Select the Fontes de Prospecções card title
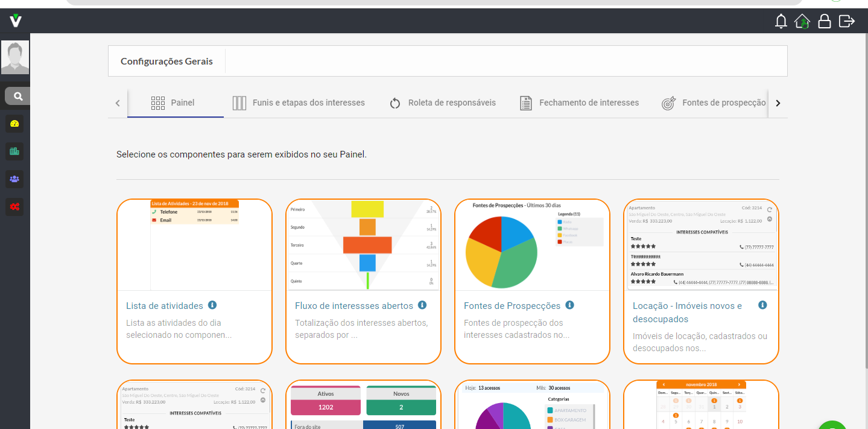The image size is (868, 429). click(x=512, y=306)
